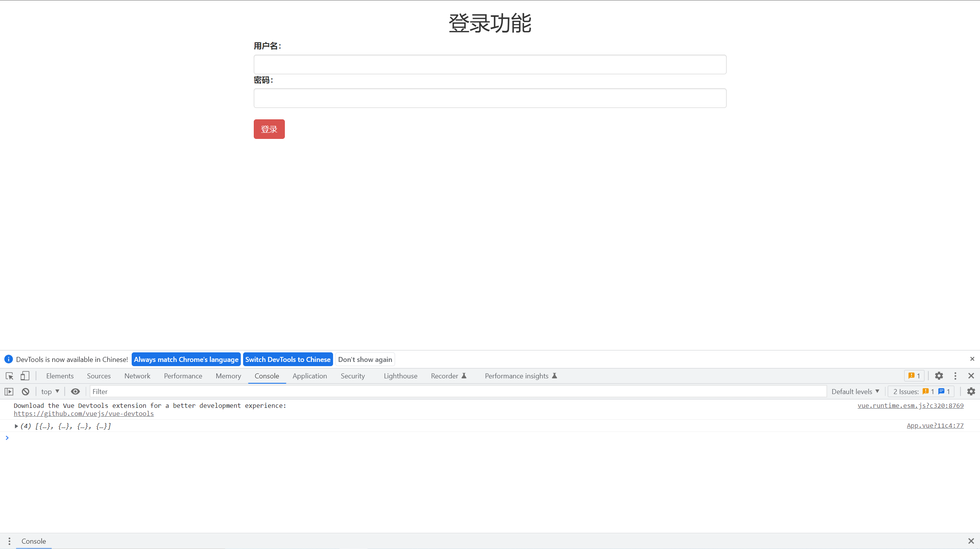Viewport: 980px width, 549px height.
Task: Open drawer three-dot menu beside Console
Action: click(x=9, y=541)
